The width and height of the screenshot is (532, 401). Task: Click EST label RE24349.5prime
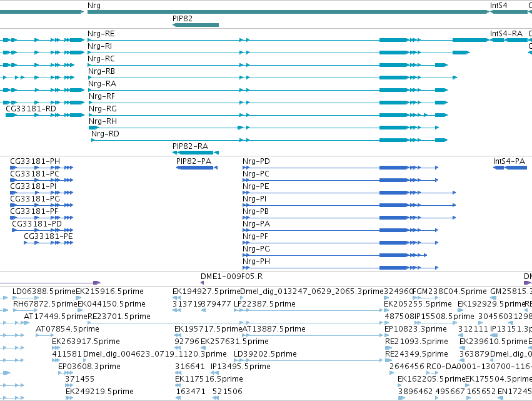click(x=416, y=354)
